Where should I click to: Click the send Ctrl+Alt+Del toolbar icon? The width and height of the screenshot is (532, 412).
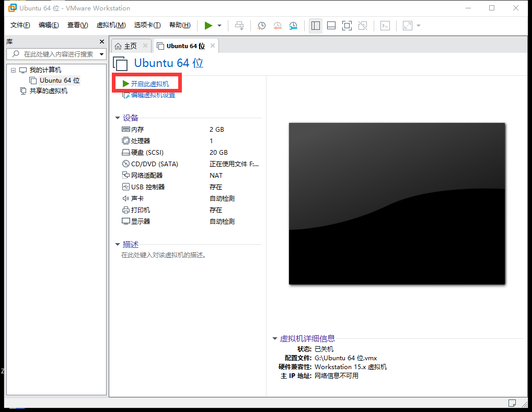coord(239,26)
